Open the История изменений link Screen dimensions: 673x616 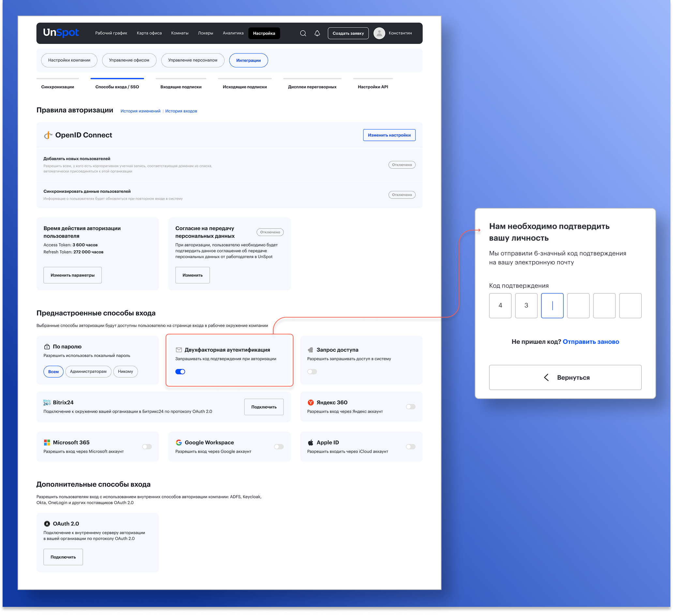pyautogui.click(x=140, y=111)
